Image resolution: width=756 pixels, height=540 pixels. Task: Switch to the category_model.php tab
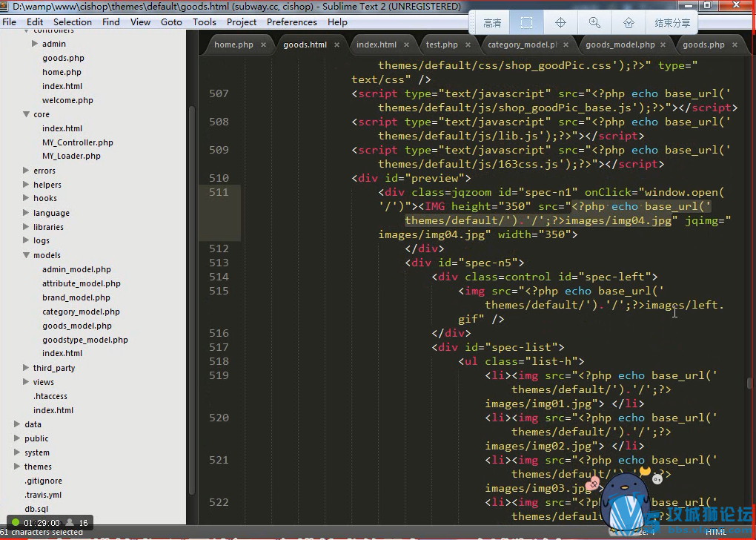click(x=523, y=45)
